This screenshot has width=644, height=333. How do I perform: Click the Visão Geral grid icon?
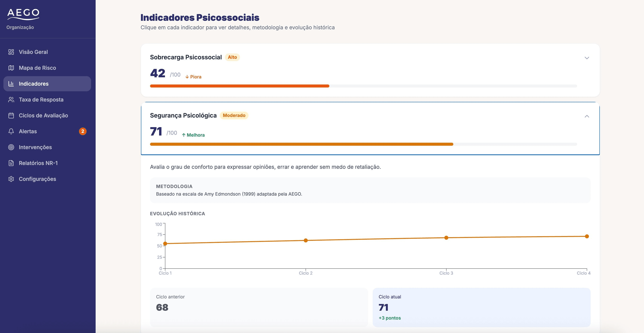[11, 52]
